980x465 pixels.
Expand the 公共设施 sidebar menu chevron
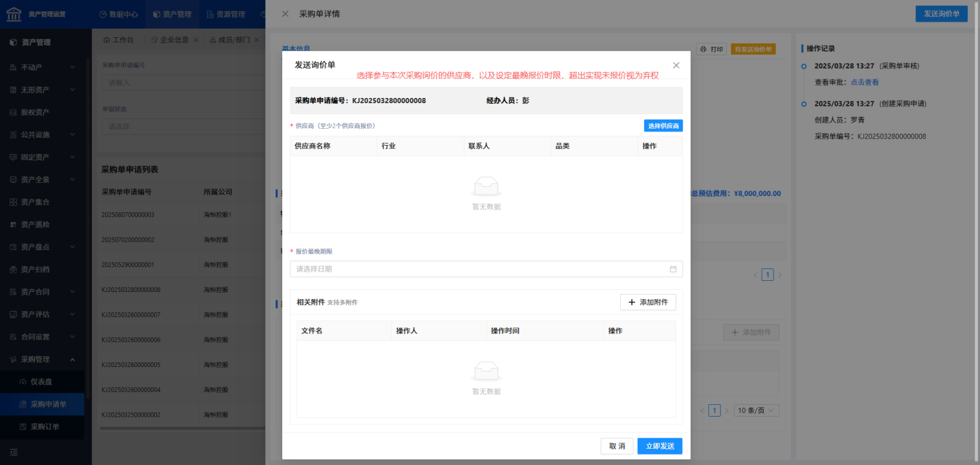(x=72, y=135)
